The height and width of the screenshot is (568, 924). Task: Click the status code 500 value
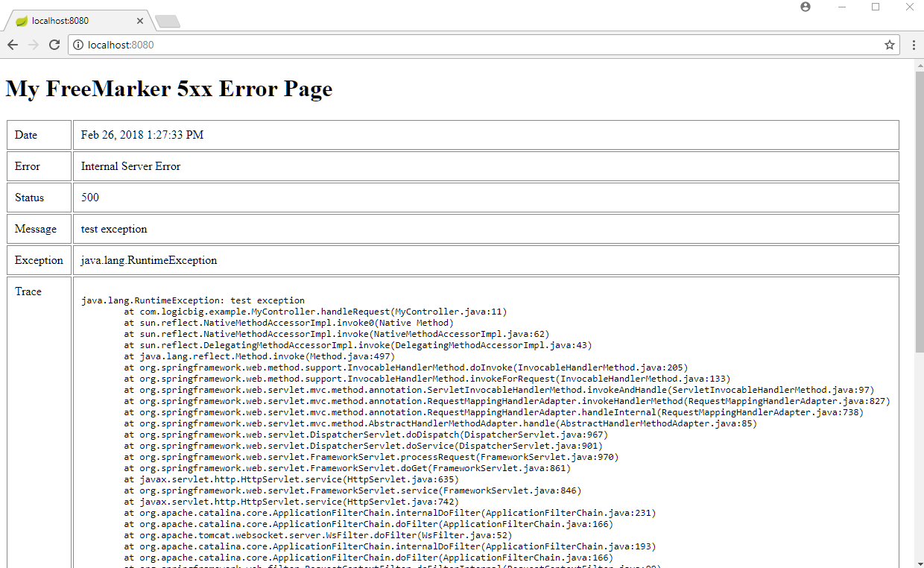89,197
